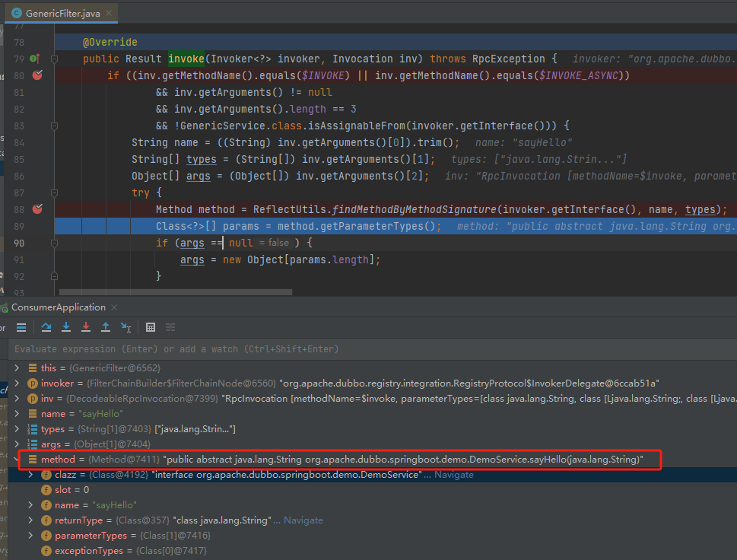Collapse the try block fold marker on line 87
Screen dimensions: 737x560
pos(54,192)
